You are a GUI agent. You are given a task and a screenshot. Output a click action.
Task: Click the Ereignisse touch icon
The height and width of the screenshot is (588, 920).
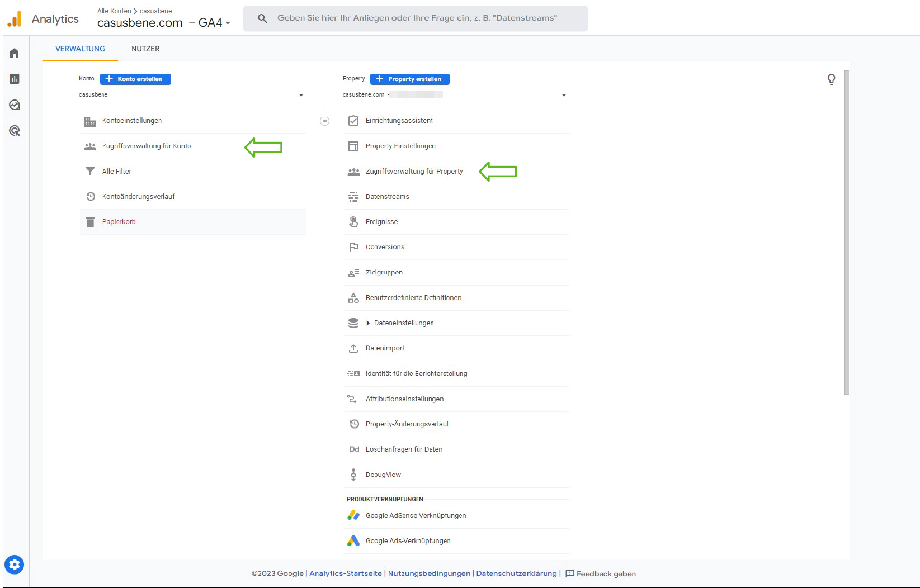(353, 222)
